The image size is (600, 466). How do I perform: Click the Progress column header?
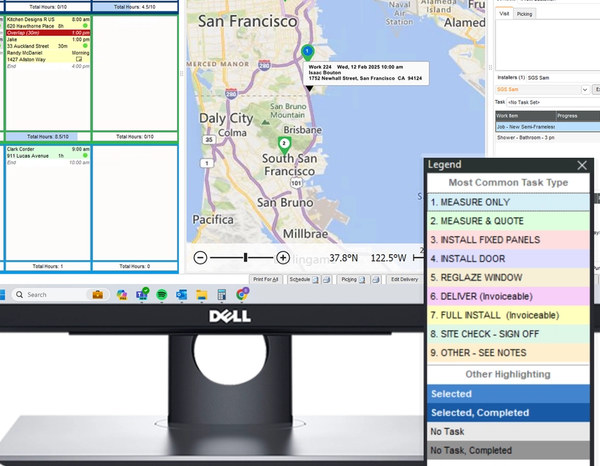578,116
